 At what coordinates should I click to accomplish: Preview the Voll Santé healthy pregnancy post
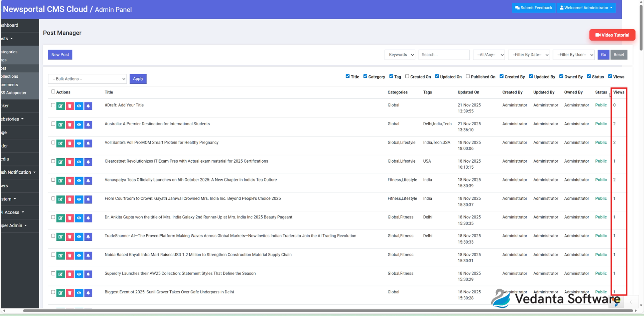pos(79,143)
